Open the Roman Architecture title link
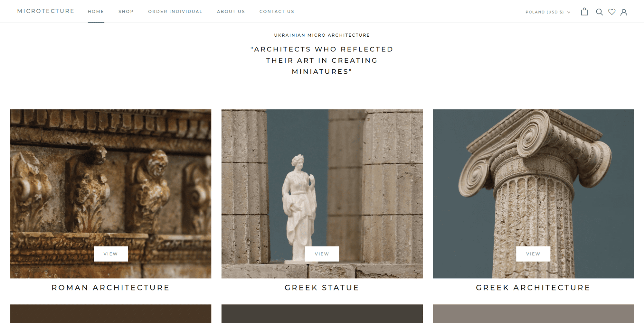The width and height of the screenshot is (644, 323). pyautogui.click(x=111, y=288)
